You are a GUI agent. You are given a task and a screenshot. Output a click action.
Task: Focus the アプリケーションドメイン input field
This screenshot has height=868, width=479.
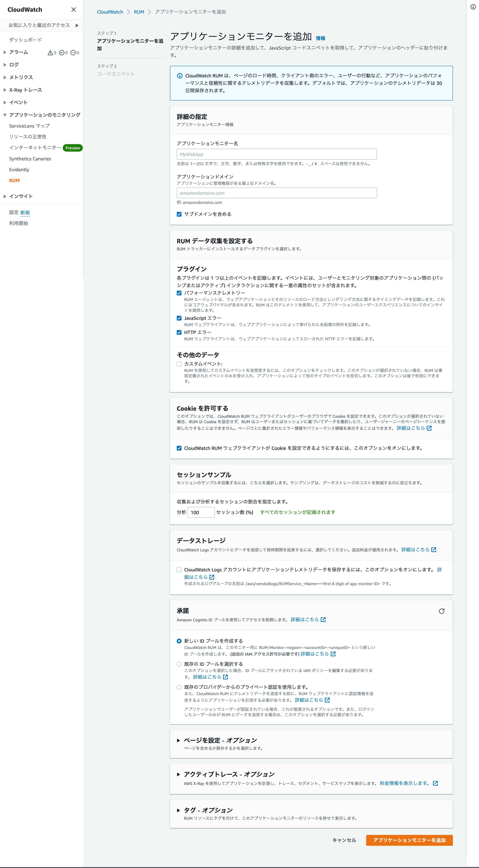277,193
